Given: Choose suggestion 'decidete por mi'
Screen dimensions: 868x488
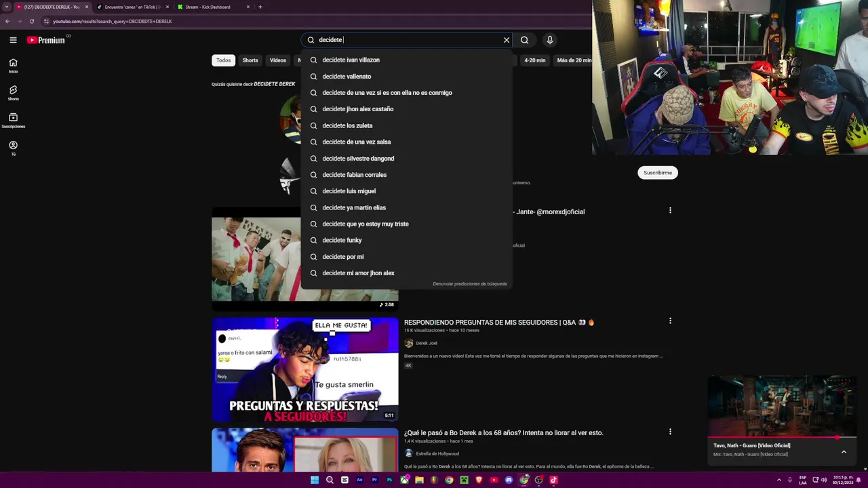Looking at the screenshot, I should [406, 257].
